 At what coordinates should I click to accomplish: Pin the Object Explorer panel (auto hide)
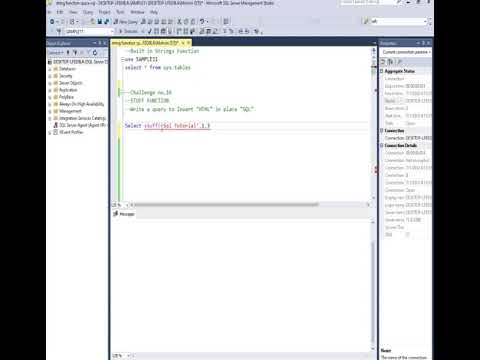pyautogui.click(x=99, y=43)
